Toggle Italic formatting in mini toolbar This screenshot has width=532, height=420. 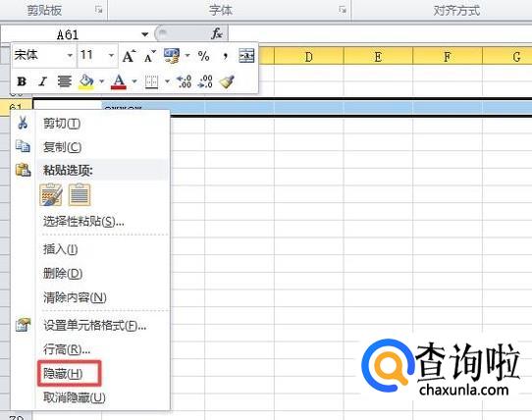tap(42, 81)
